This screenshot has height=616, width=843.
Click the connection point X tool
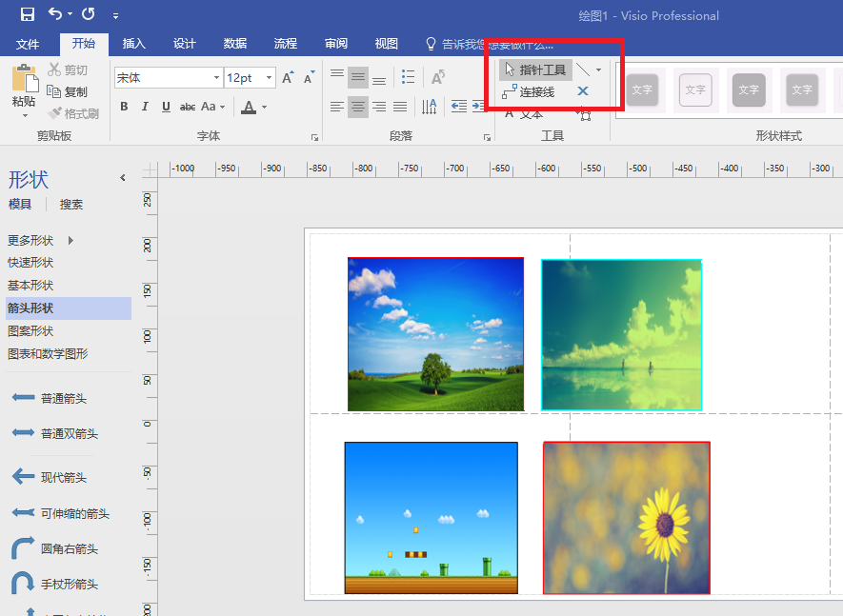coord(583,90)
